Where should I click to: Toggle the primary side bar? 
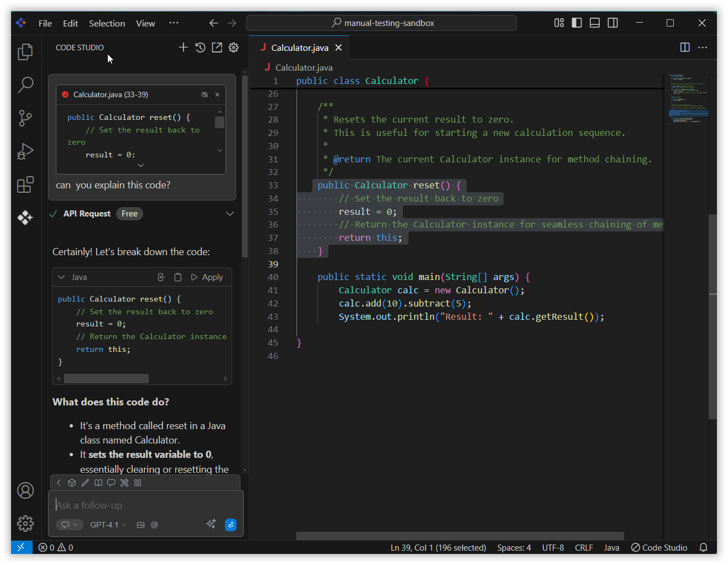pos(577,23)
